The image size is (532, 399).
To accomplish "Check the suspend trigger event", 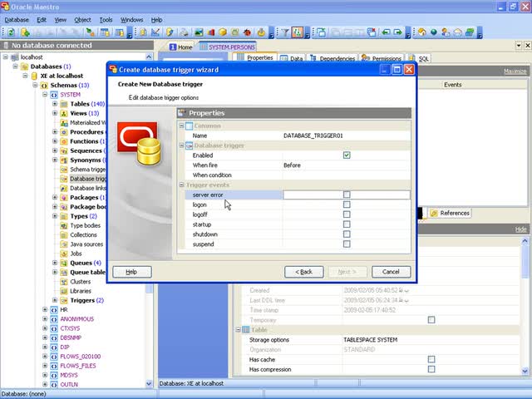I will point(347,244).
